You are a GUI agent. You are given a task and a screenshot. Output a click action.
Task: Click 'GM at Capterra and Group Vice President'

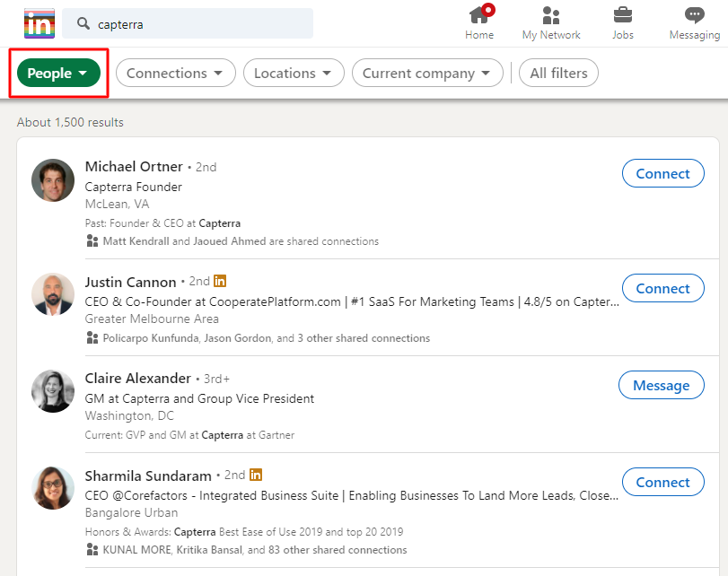point(199,398)
